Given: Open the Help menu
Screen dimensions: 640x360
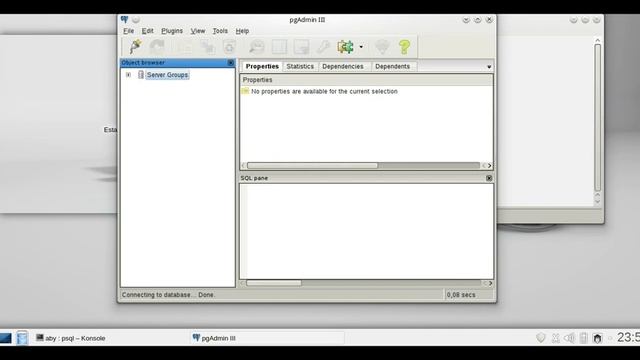Looking at the screenshot, I should (x=242, y=31).
